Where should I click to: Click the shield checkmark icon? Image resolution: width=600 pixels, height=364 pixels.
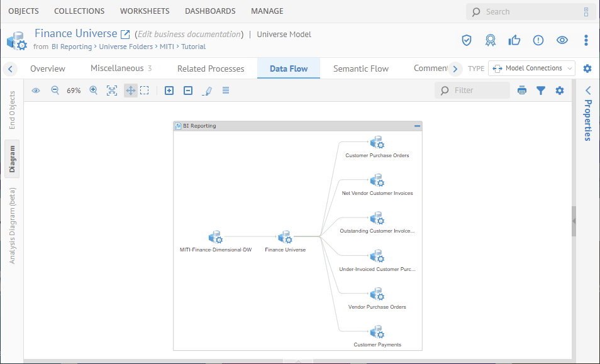466,40
